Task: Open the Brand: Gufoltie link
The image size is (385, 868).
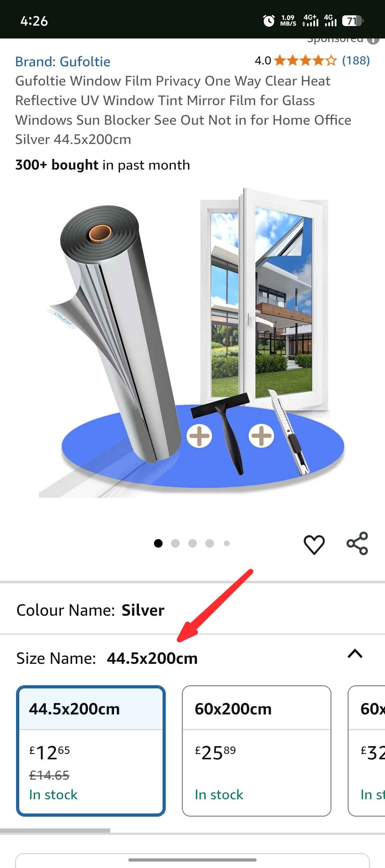Action: [63, 62]
